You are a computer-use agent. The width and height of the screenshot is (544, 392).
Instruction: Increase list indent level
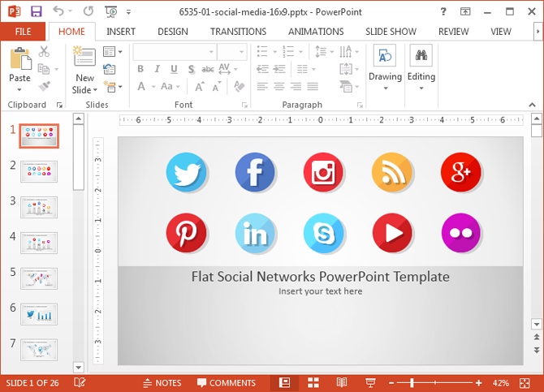[279, 69]
